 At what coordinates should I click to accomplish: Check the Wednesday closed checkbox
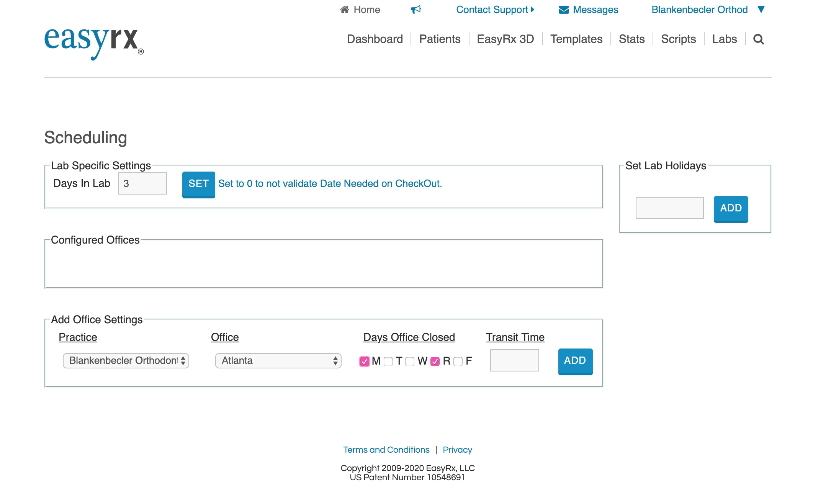click(410, 361)
